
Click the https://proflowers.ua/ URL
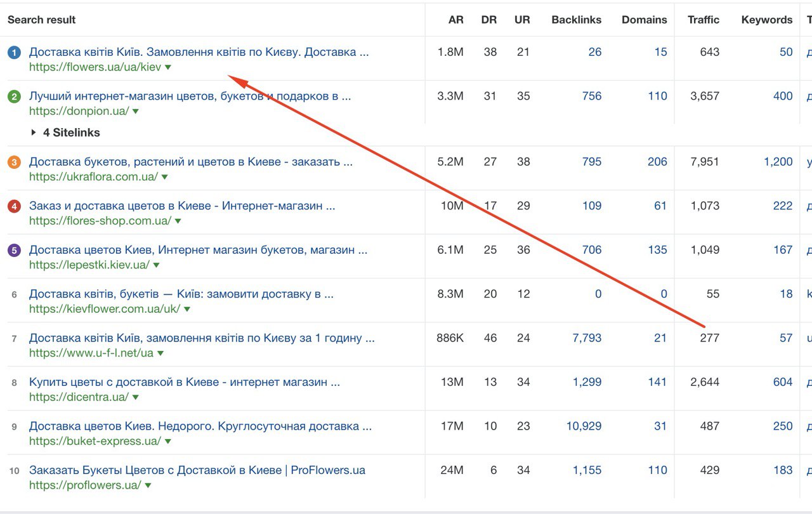(x=85, y=485)
